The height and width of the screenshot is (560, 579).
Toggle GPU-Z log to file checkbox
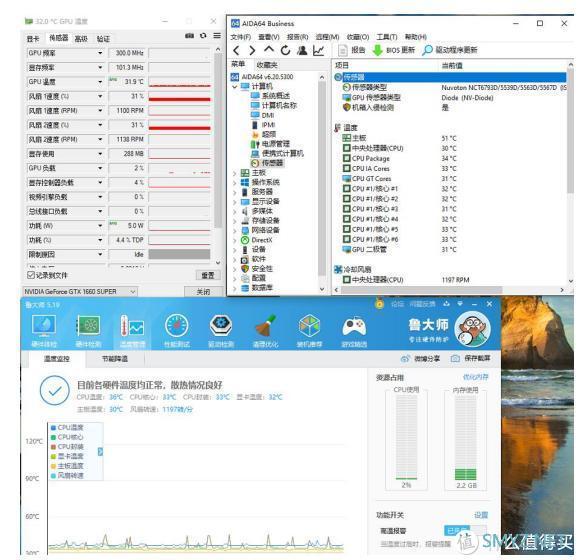(31, 275)
